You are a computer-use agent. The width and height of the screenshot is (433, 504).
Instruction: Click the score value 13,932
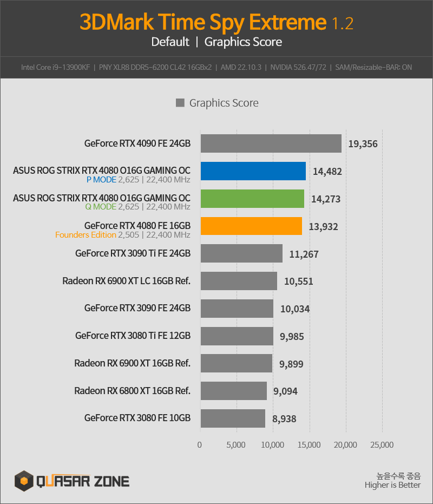(323, 227)
